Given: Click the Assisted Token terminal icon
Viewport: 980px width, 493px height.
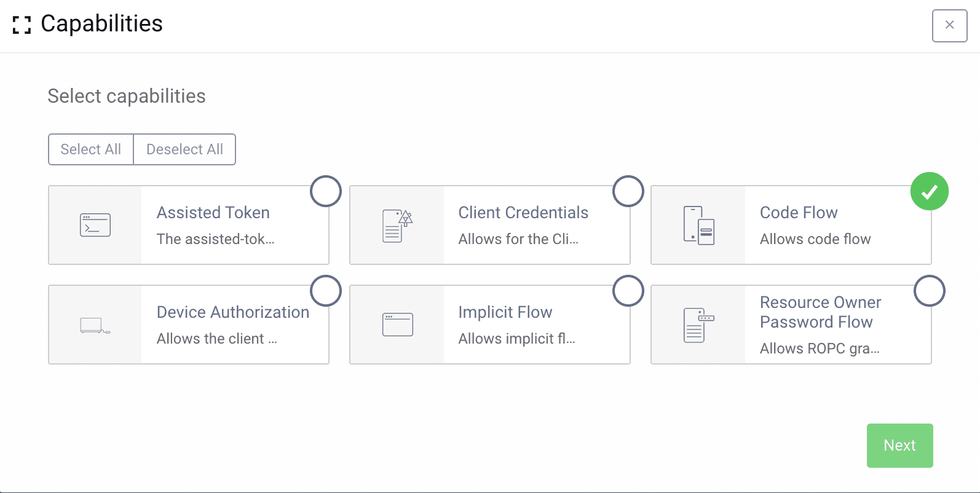Looking at the screenshot, I should click(95, 225).
